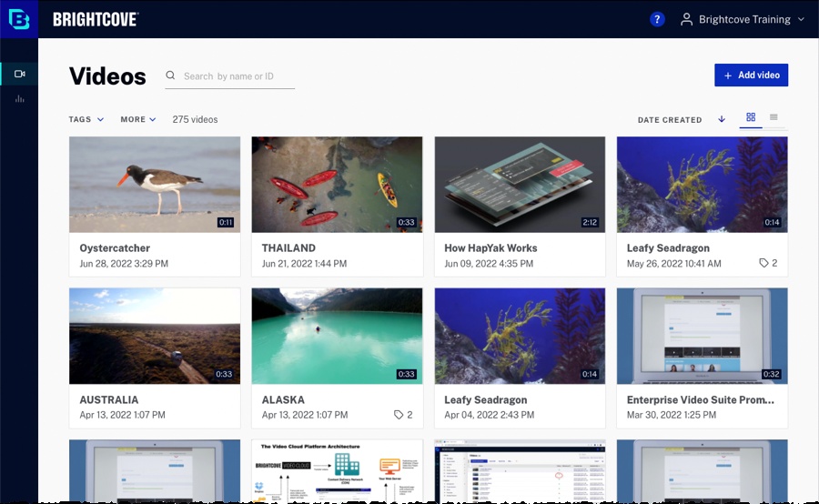819x504 pixels.
Task: Open the MORE filter dropdown
Action: pos(138,119)
